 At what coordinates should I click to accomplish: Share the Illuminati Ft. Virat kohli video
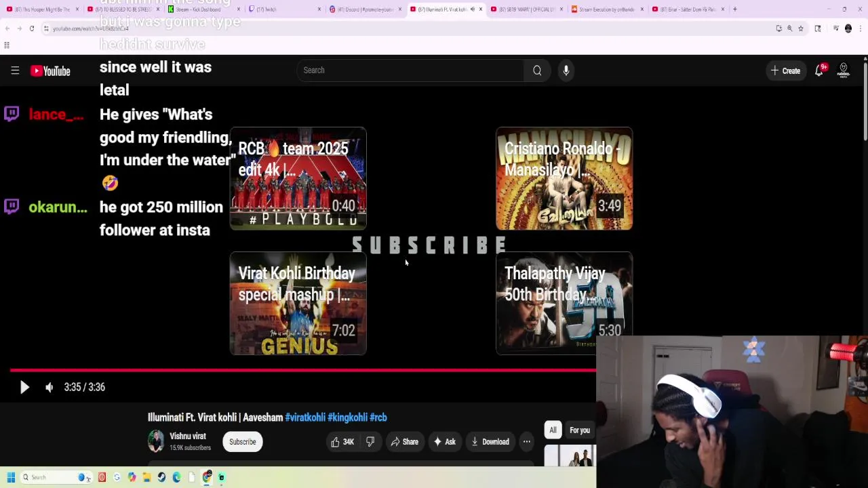pos(404,442)
